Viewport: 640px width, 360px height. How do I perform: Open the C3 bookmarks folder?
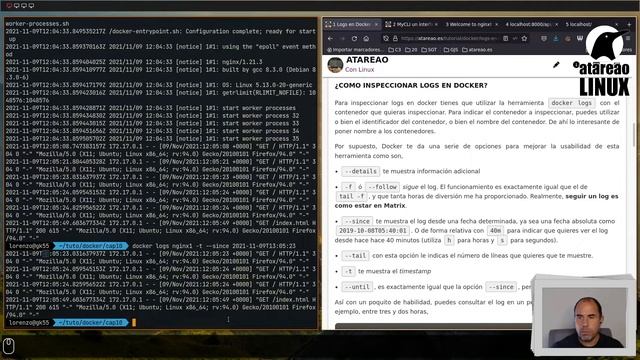pyautogui.click(x=395, y=50)
